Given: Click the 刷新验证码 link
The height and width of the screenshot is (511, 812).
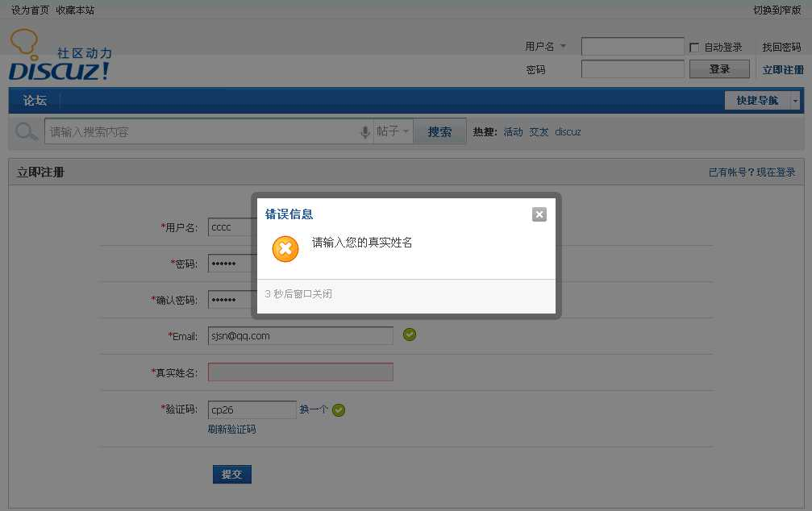Looking at the screenshot, I should coord(231,430).
